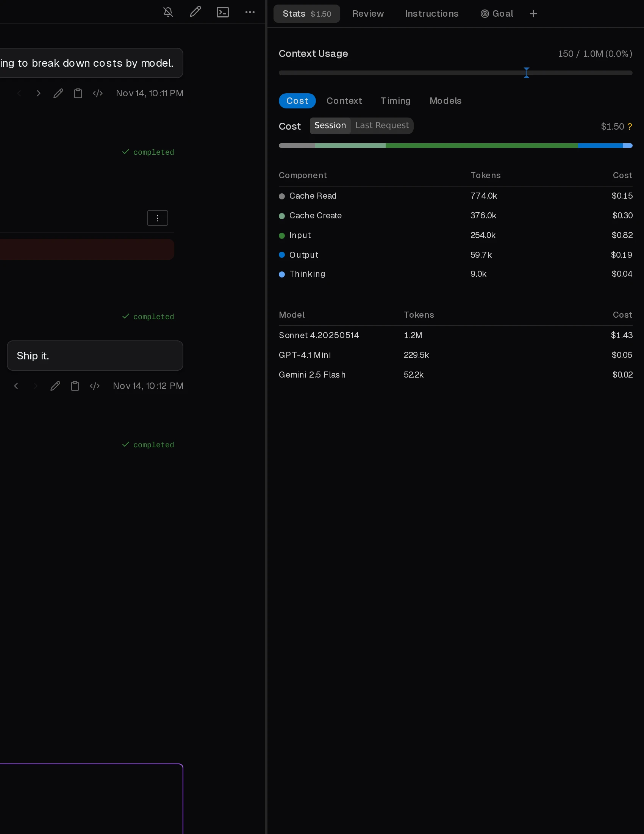The width and height of the screenshot is (644, 834).
Task: Select the Timing sub-tab
Action: point(395,101)
